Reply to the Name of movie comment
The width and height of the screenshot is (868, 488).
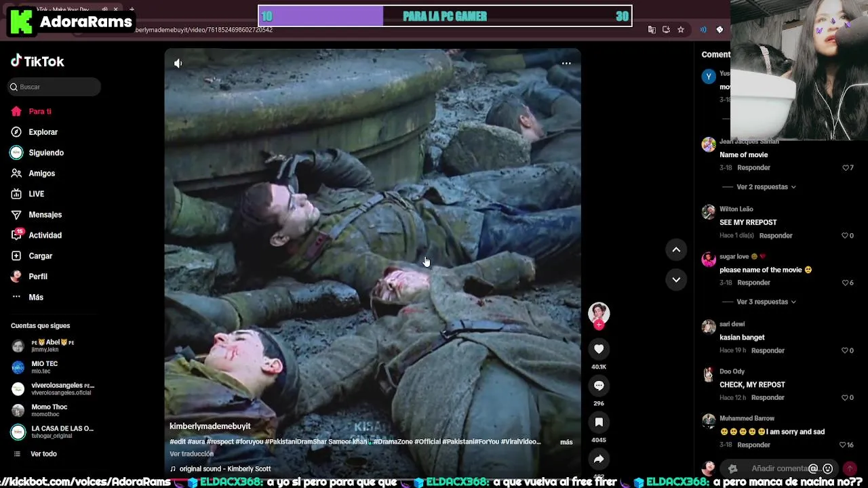[x=753, y=168]
